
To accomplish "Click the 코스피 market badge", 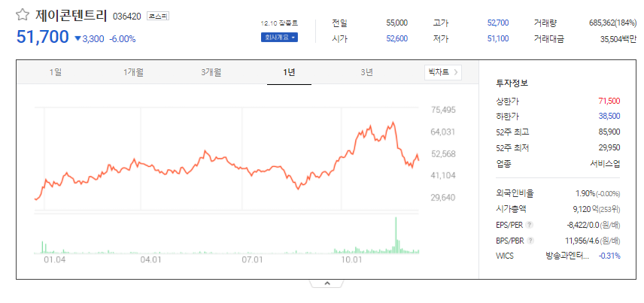I will click(158, 16).
